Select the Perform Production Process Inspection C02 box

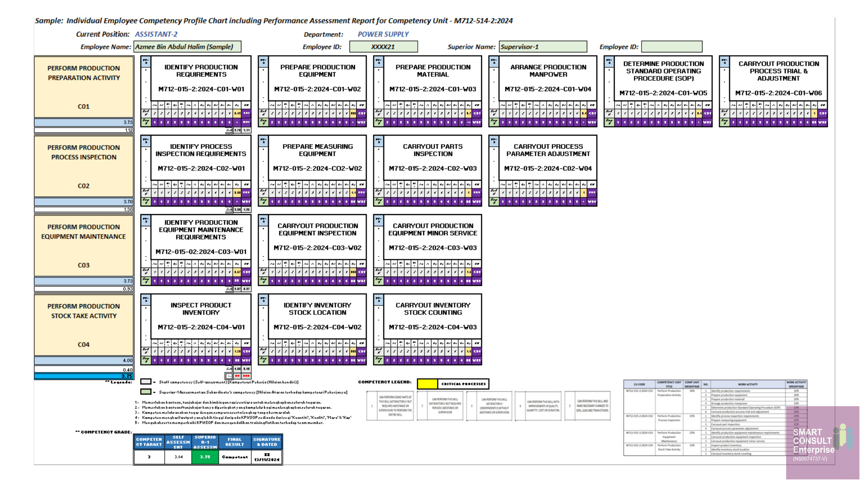tap(84, 166)
